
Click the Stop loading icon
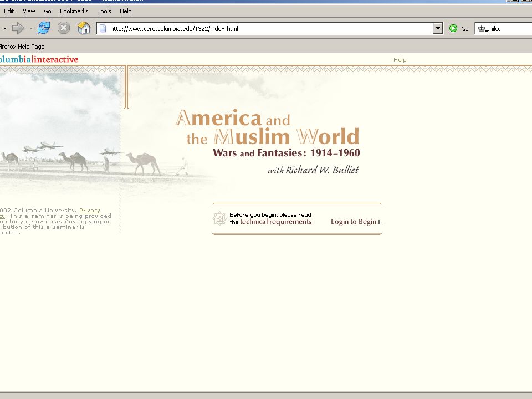[63, 28]
